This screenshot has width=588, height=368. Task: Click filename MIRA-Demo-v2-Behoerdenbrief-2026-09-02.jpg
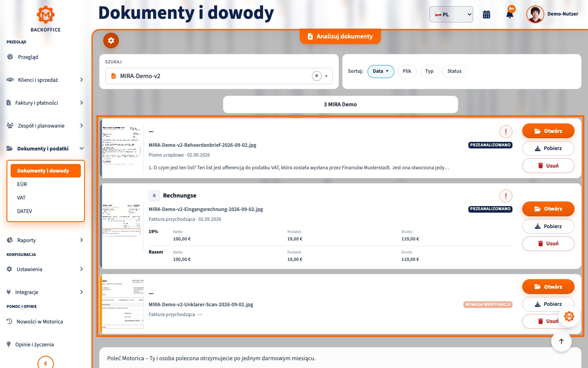click(203, 145)
